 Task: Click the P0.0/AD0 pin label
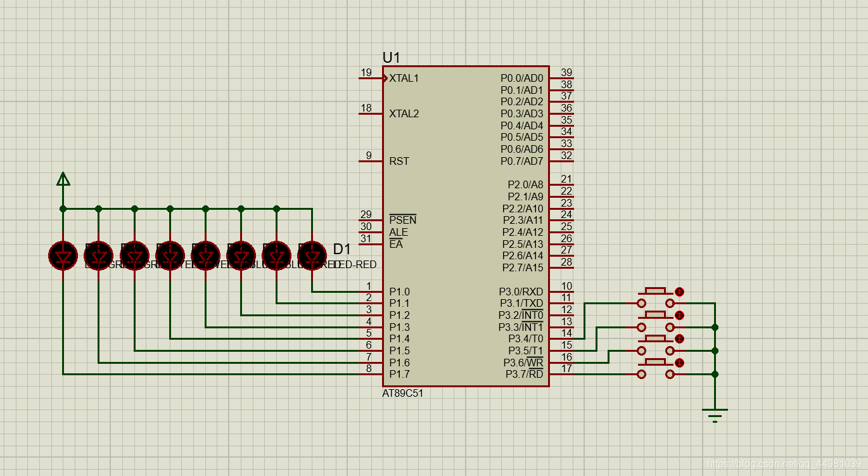[522, 78]
